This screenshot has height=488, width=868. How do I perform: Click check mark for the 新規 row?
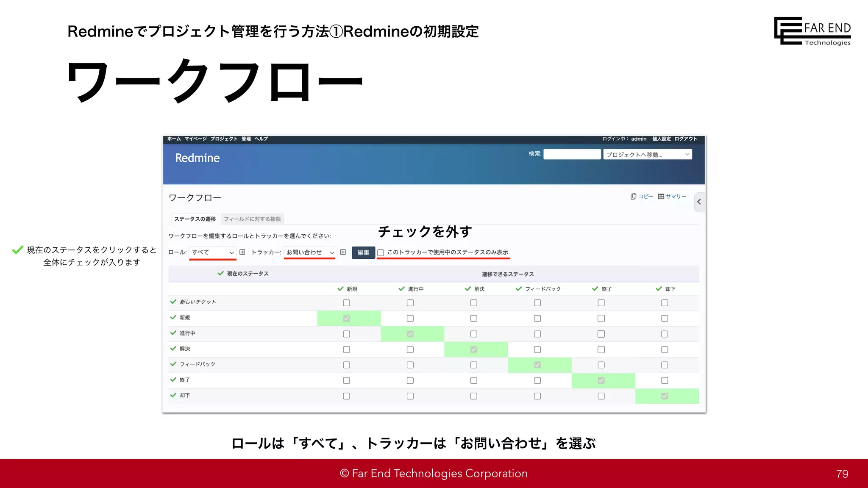[173, 317]
